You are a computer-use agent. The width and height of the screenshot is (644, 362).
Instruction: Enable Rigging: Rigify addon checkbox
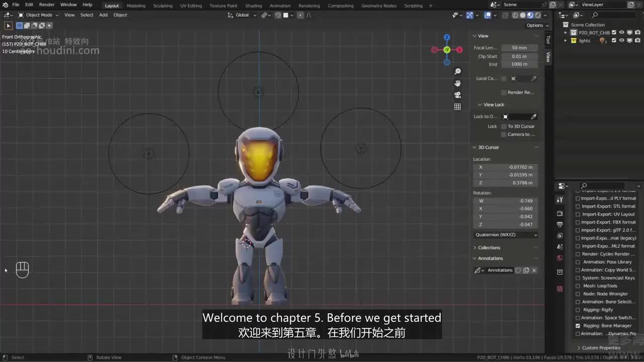tap(578, 310)
